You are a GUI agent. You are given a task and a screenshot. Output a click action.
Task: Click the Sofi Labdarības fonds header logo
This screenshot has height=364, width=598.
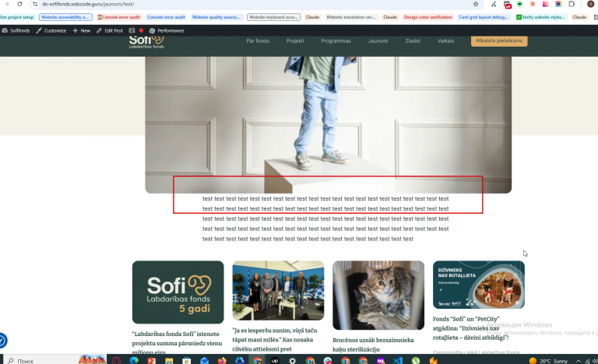(146, 42)
